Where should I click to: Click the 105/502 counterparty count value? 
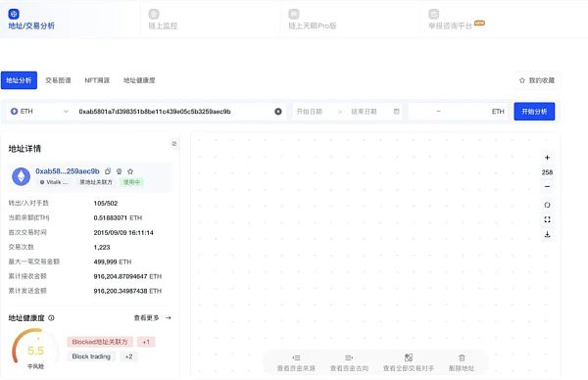[106, 203]
